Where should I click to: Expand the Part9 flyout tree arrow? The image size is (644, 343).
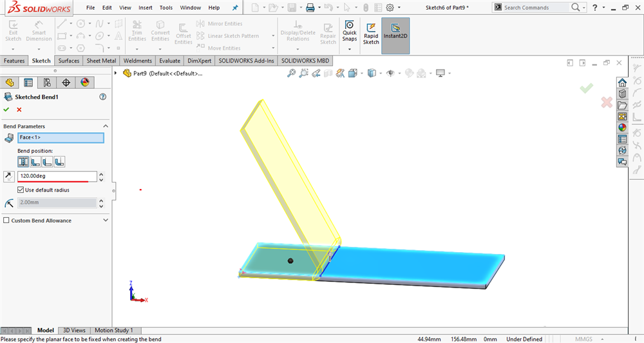(x=116, y=73)
